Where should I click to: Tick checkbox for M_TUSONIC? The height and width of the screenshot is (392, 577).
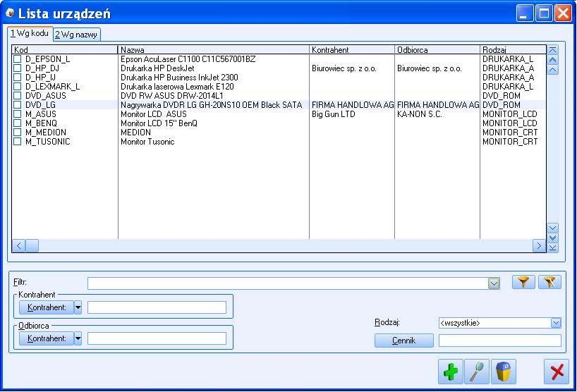[18, 142]
